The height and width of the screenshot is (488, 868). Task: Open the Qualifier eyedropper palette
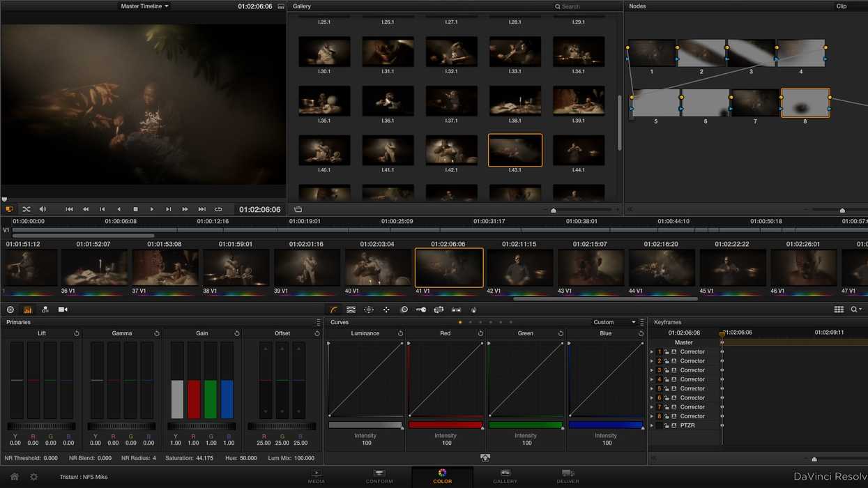[351, 310]
